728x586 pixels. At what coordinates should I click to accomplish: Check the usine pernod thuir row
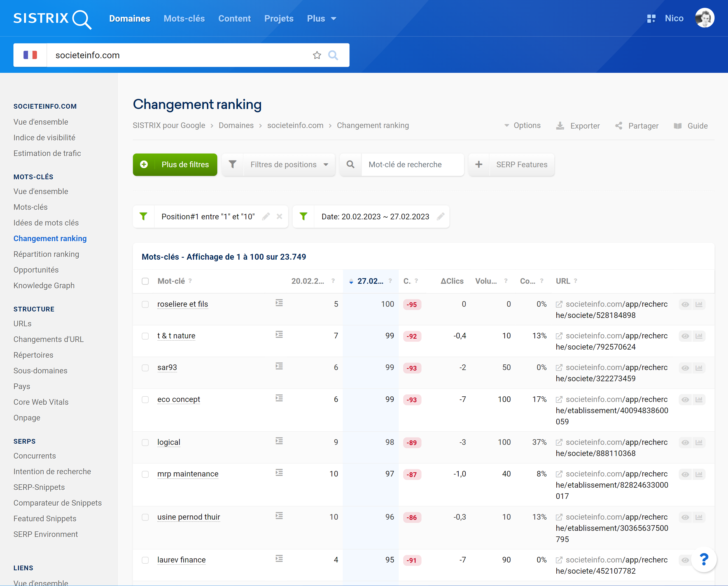click(x=145, y=517)
